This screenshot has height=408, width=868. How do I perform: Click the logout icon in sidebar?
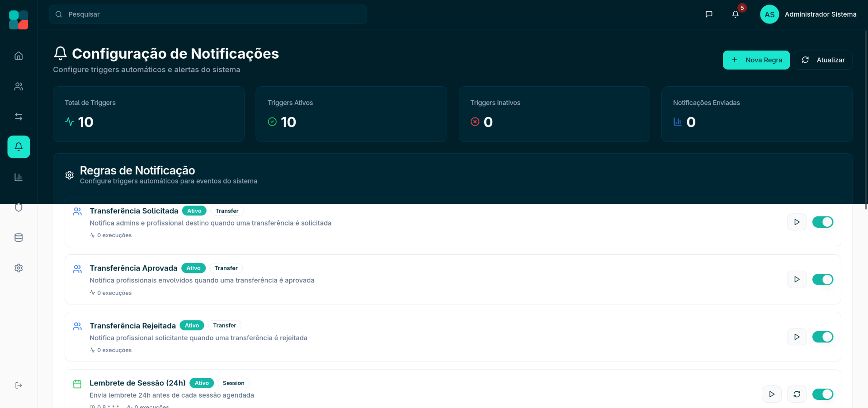coord(19,385)
